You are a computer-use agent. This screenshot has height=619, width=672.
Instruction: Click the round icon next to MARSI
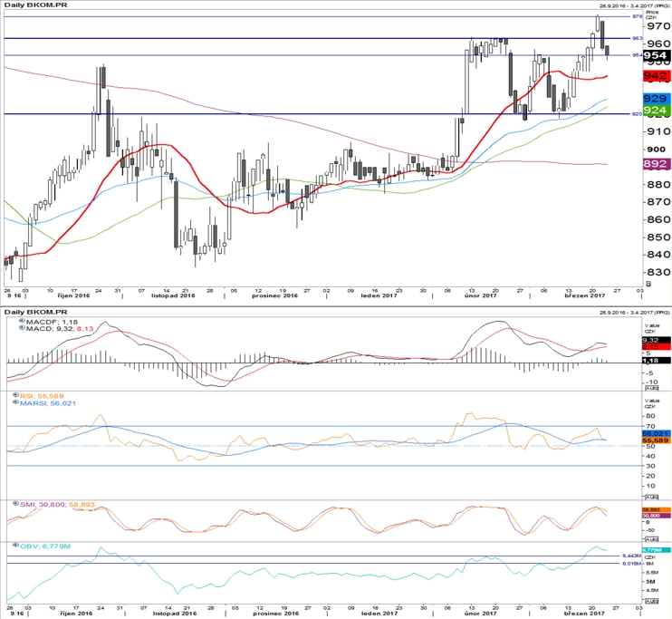point(16,402)
